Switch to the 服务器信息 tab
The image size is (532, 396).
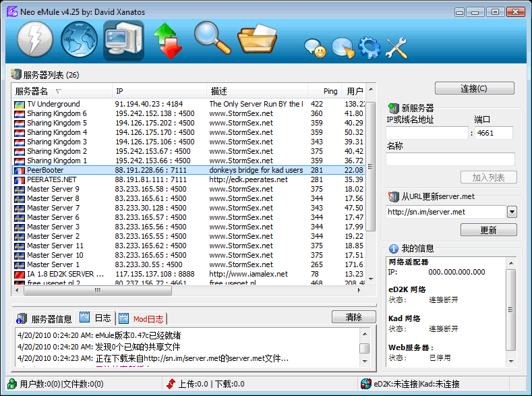point(45,318)
